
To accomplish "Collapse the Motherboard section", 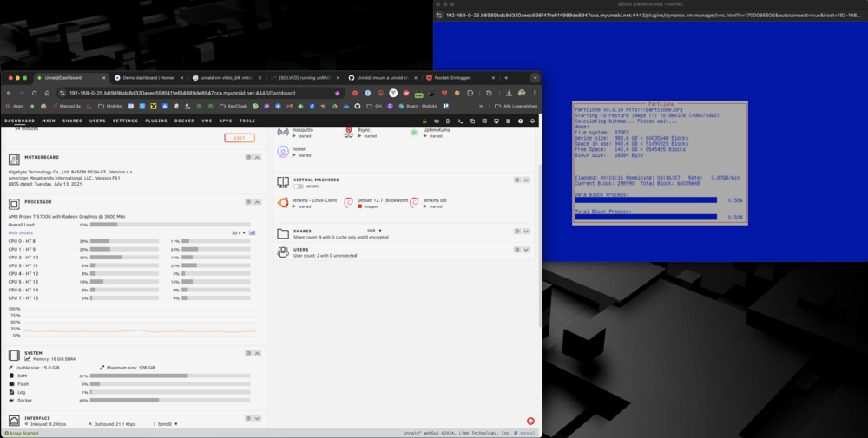I will click(x=258, y=158).
